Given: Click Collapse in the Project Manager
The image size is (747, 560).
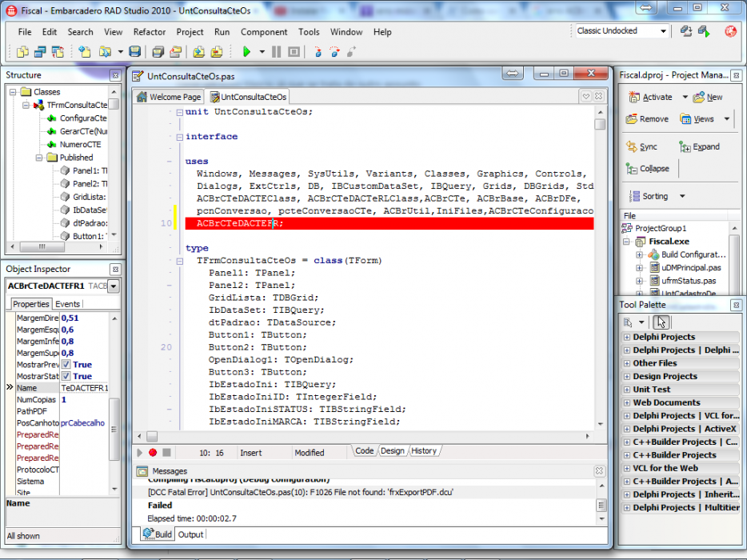Looking at the screenshot, I should [648, 169].
